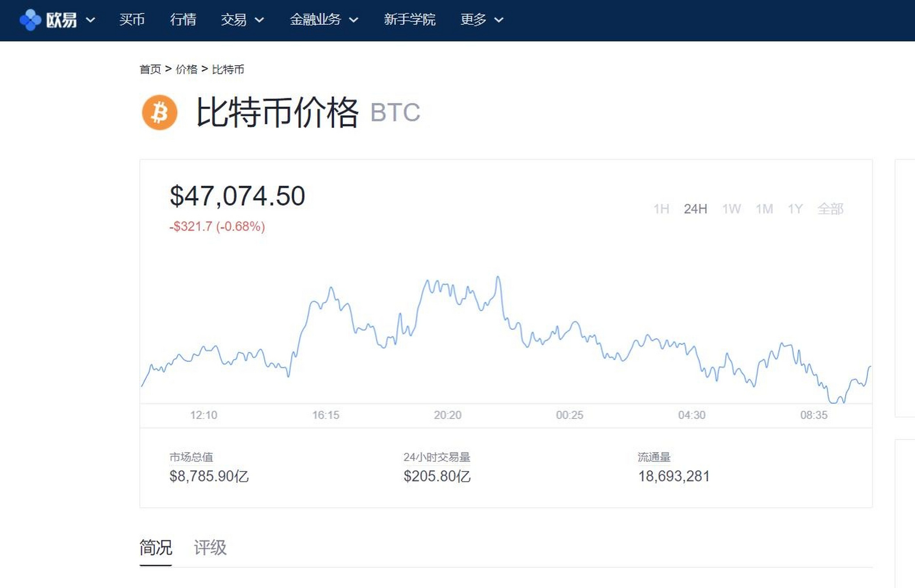Switch chart to 24H view

696,209
